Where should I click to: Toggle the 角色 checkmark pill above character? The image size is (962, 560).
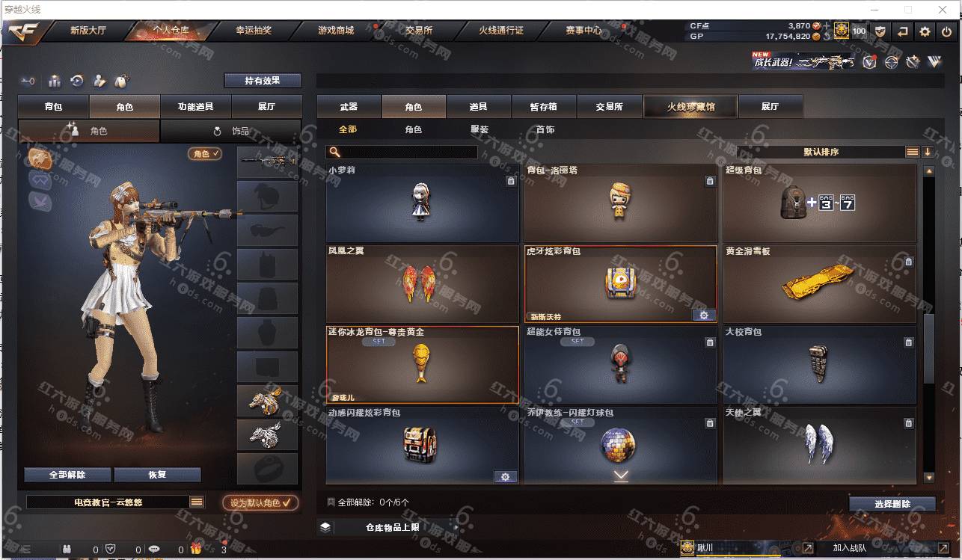coord(205,153)
